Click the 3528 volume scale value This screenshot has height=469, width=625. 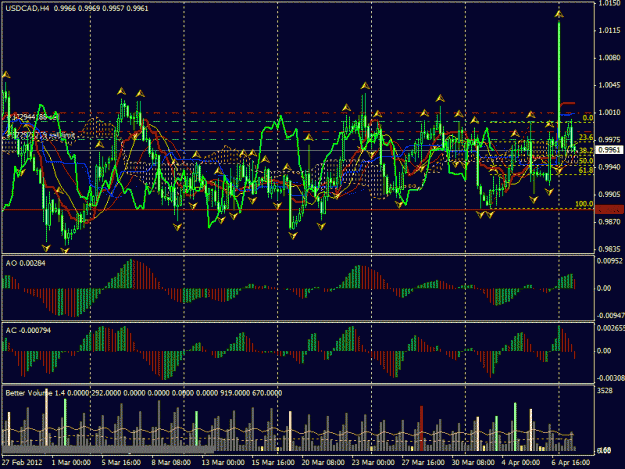click(605, 391)
